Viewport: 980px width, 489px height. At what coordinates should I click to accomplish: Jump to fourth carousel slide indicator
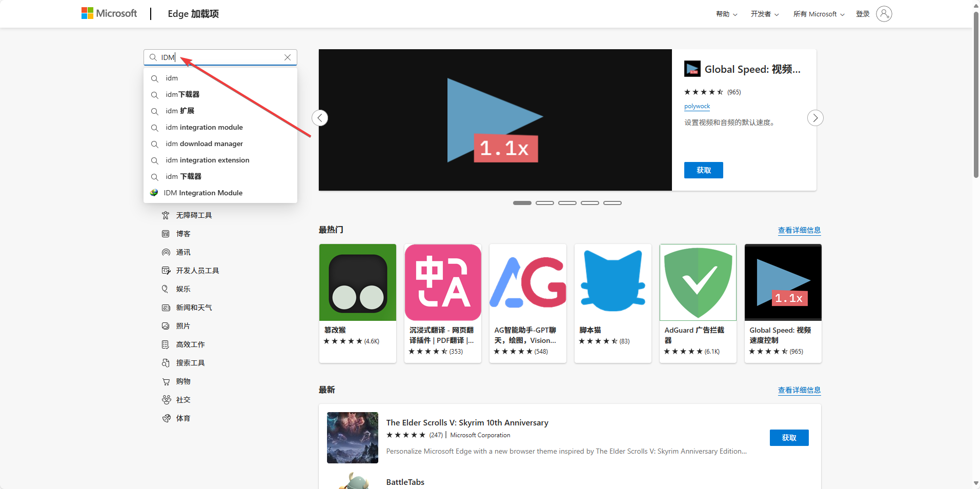(x=590, y=203)
